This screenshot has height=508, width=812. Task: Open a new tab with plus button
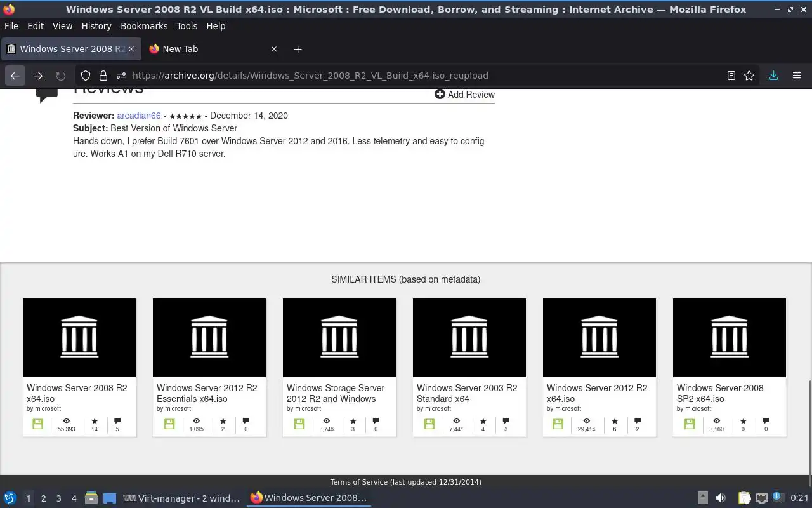[298, 49]
